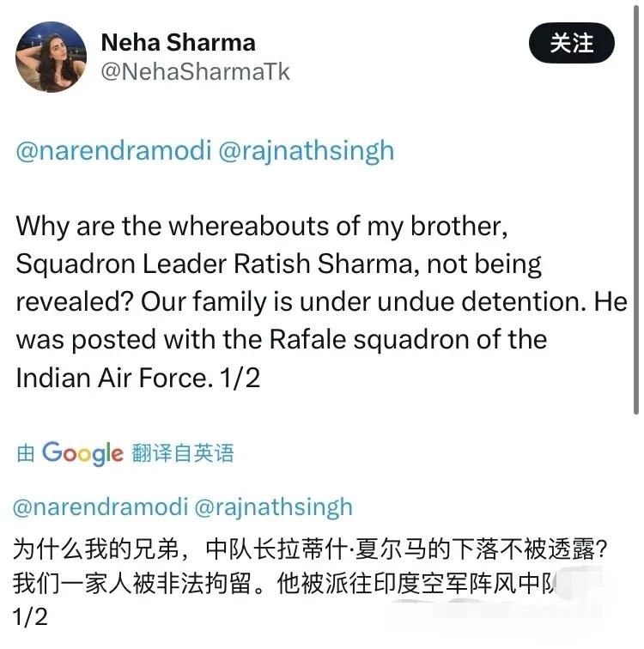
Task: Open Neha Sharma's profile avatar photo
Action: tap(52, 58)
